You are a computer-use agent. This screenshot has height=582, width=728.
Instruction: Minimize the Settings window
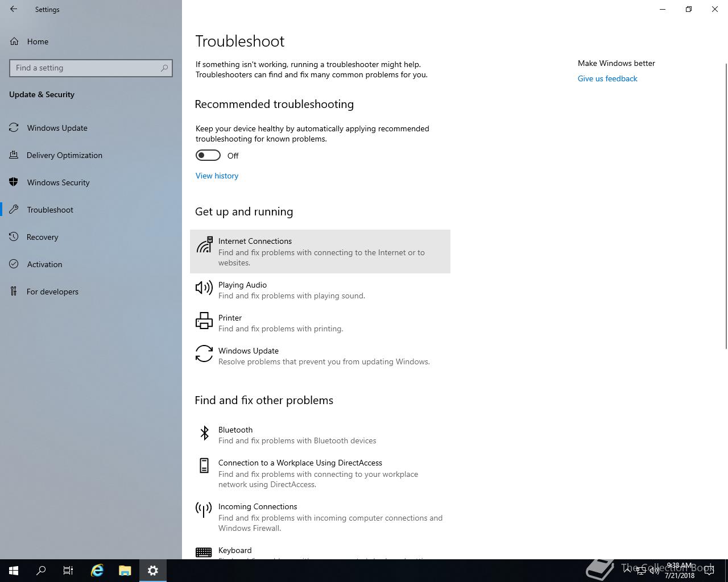pos(663,9)
